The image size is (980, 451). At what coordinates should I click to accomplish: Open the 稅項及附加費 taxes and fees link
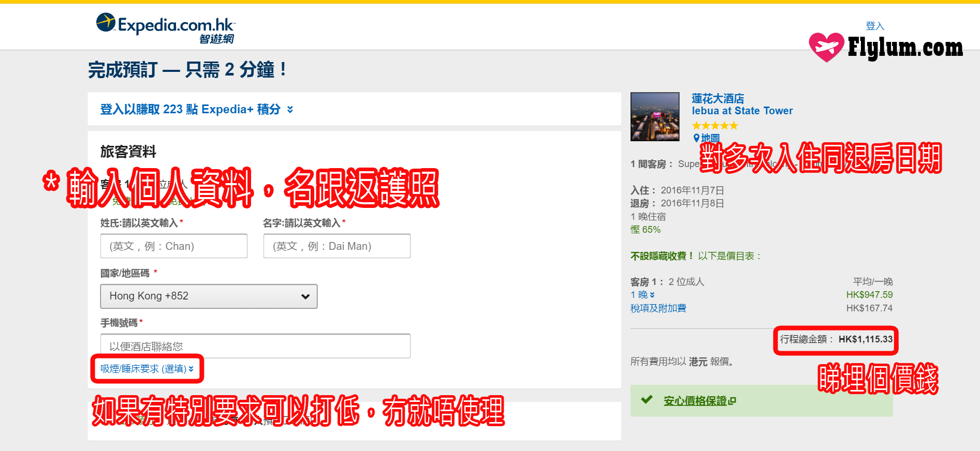click(x=658, y=308)
